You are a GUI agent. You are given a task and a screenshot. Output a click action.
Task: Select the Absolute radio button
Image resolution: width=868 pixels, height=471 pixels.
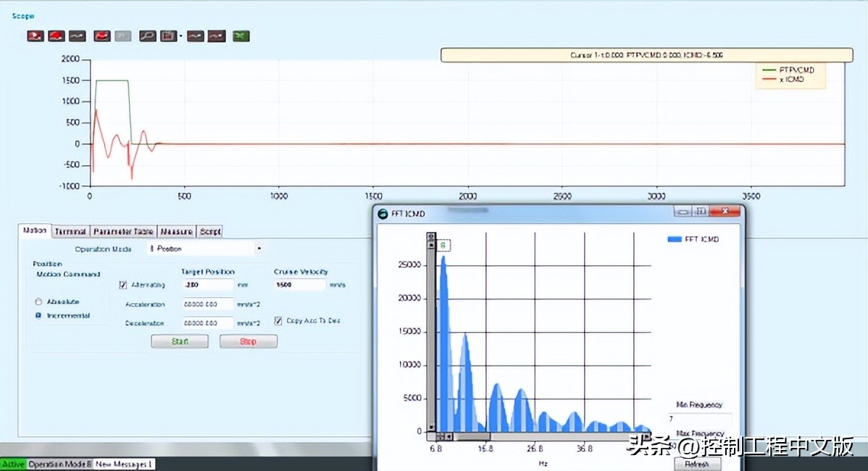coord(38,301)
